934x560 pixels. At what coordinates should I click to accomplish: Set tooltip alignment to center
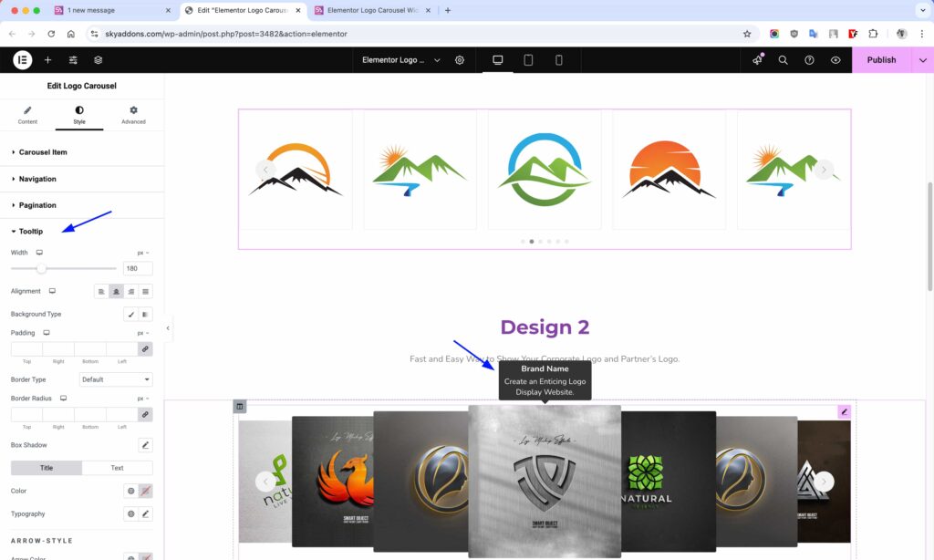116,291
